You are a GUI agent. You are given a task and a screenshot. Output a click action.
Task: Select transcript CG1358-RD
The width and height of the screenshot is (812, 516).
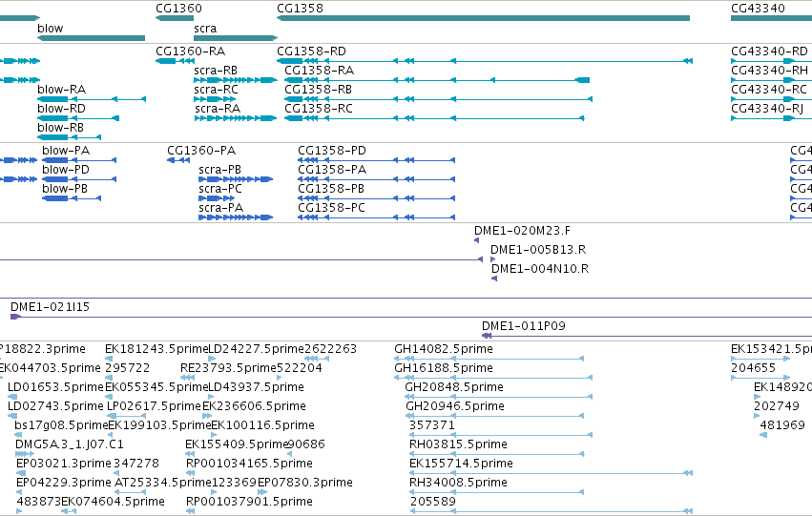coord(485,61)
